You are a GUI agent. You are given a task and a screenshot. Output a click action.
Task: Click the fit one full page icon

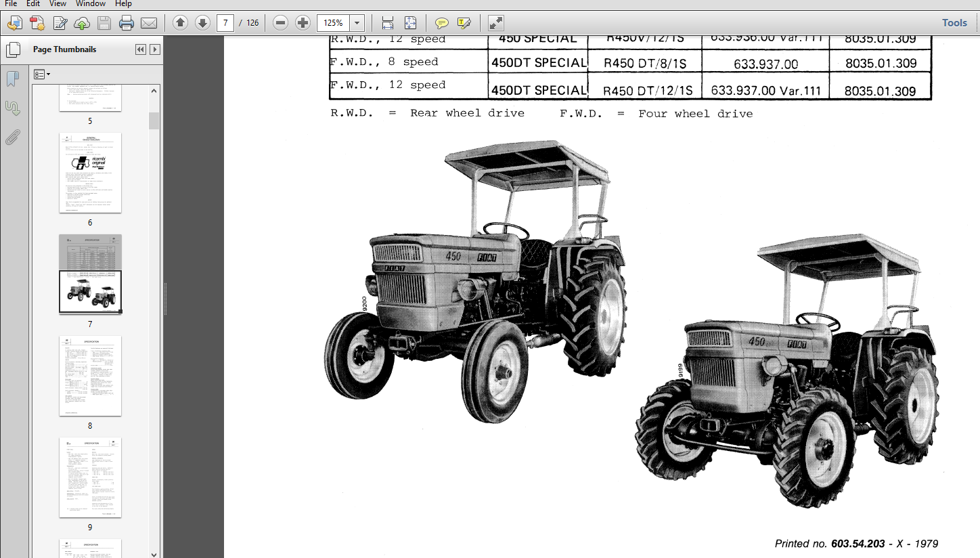[x=410, y=23]
